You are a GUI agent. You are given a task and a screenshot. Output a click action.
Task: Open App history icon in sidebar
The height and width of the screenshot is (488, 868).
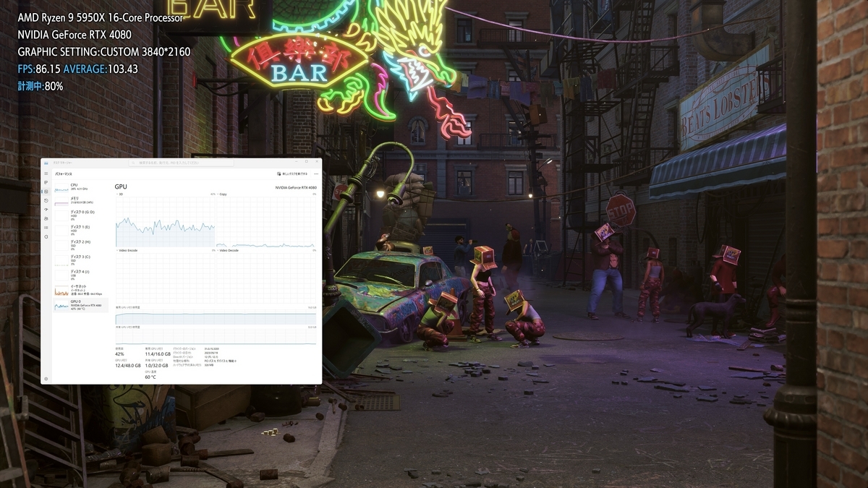click(46, 200)
